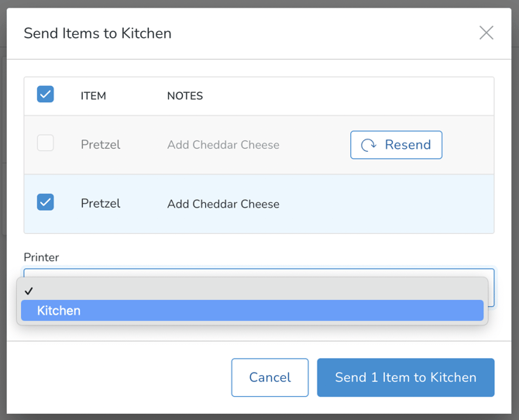Image resolution: width=519 pixels, height=420 pixels.
Task: Select Kitchen from the printer dropdown
Action: (252, 311)
